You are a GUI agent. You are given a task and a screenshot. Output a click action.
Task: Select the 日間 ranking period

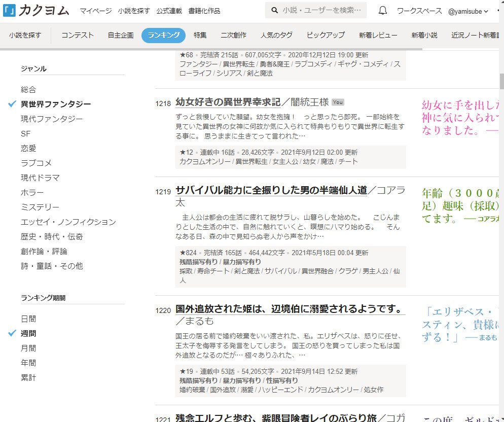click(28, 319)
